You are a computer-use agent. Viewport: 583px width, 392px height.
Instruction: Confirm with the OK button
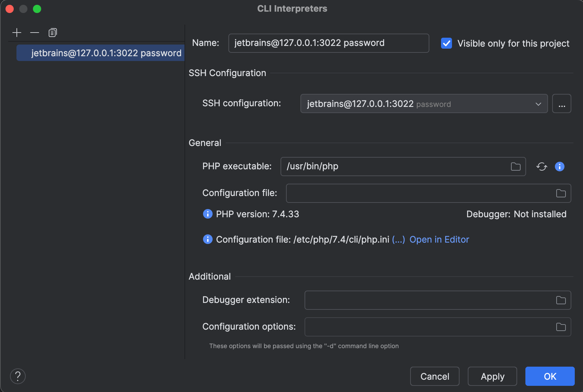(x=550, y=376)
